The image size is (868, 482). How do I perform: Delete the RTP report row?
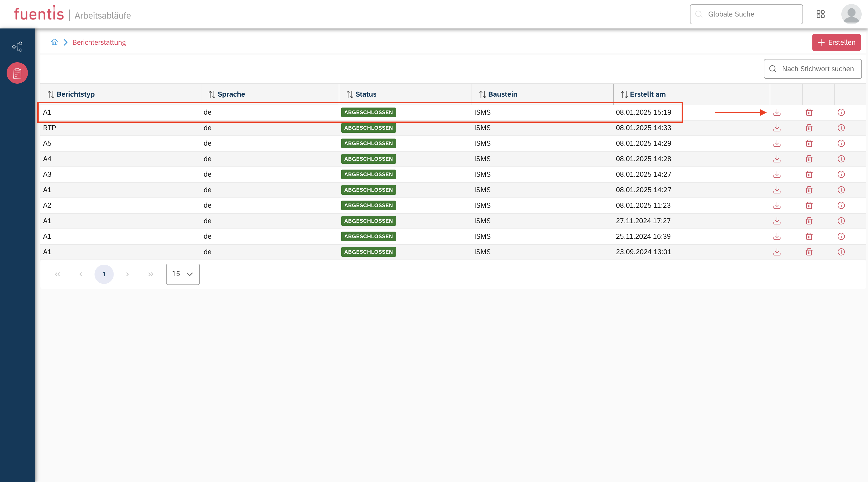[x=809, y=128]
